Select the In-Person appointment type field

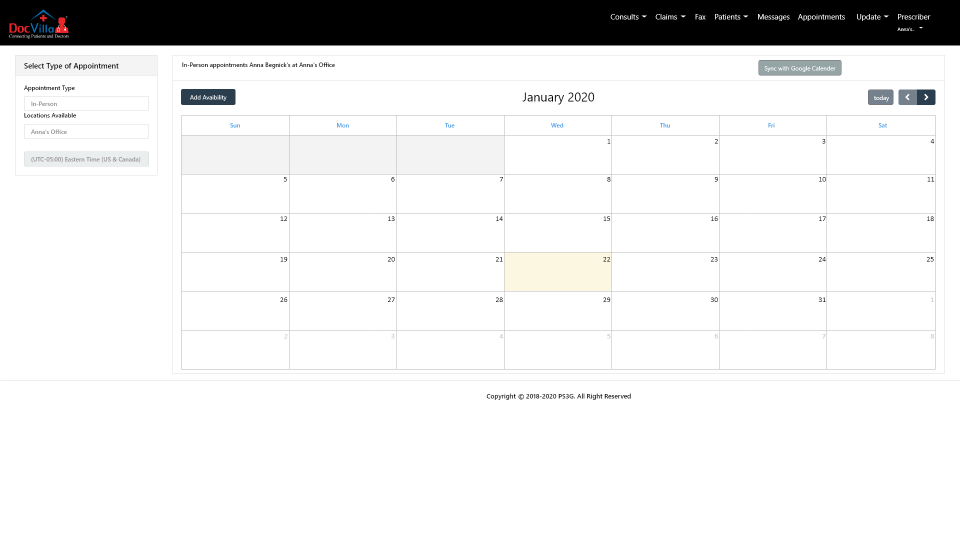[86, 103]
